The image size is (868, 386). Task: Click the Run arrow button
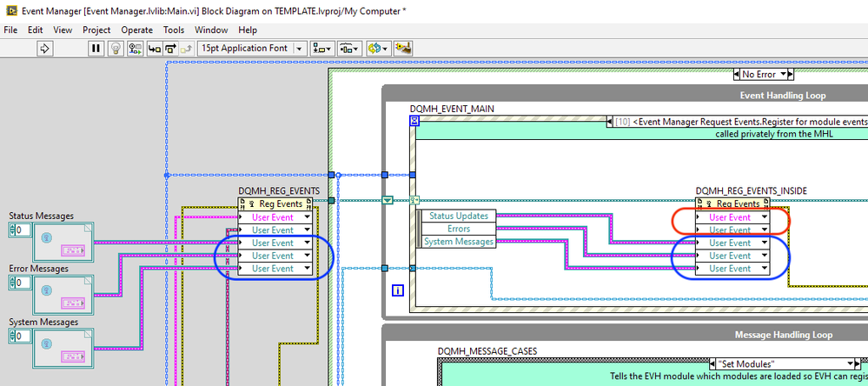click(x=46, y=49)
